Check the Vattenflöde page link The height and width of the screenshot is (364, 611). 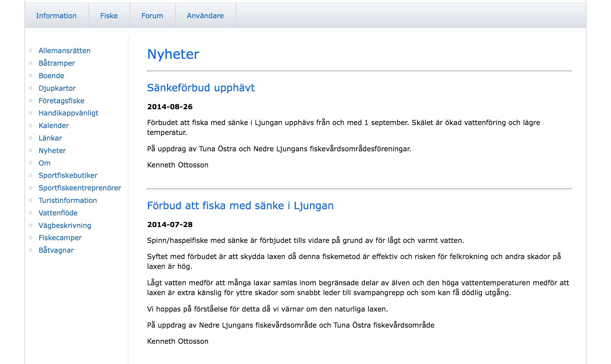(58, 213)
